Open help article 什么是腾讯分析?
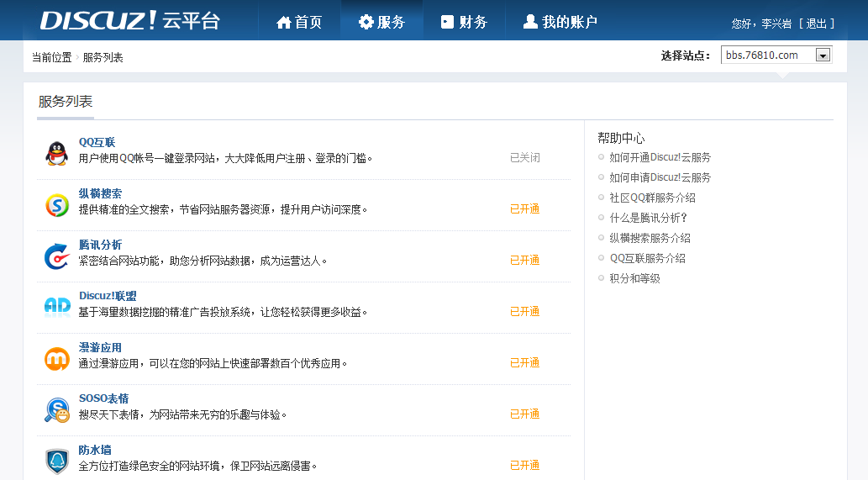Image resolution: width=868 pixels, height=480 pixels. pos(648,218)
